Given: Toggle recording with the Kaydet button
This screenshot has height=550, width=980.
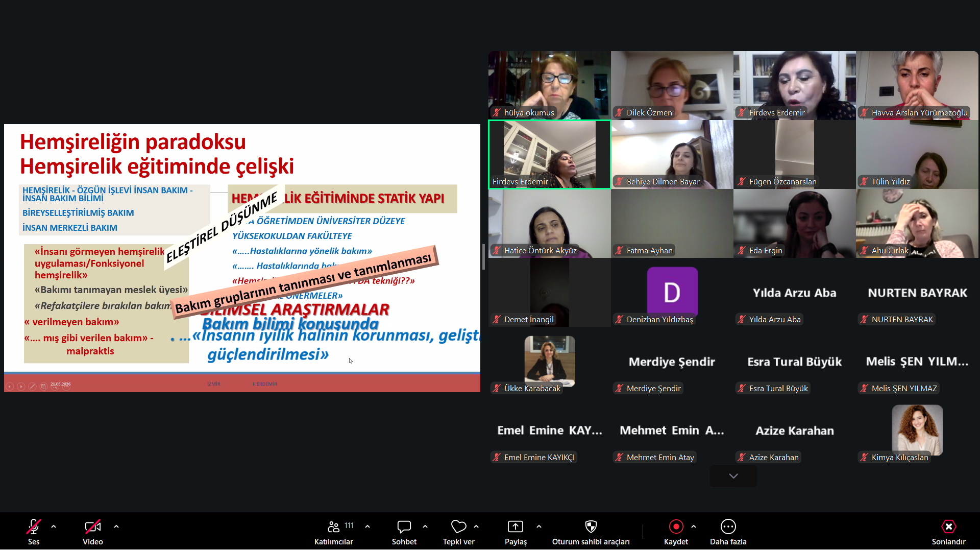Looking at the screenshot, I should (676, 532).
